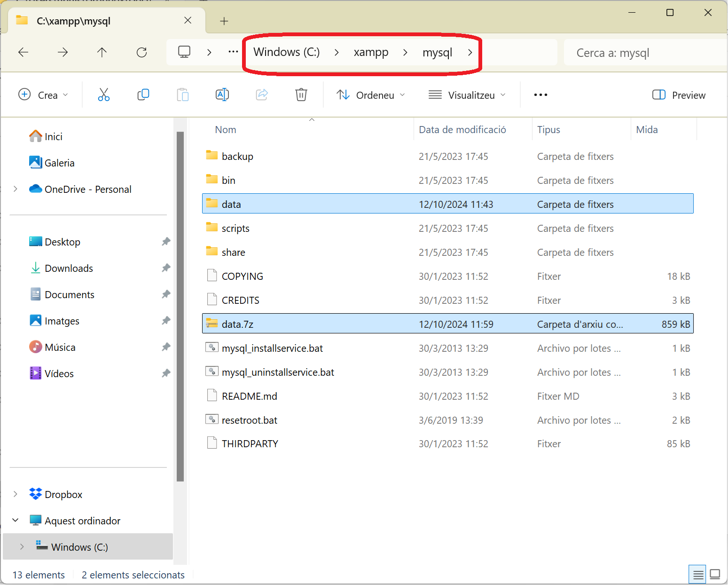Open the toolbar more options menu
Image resolution: width=728 pixels, height=585 pixels.
(x=540, y=95)
